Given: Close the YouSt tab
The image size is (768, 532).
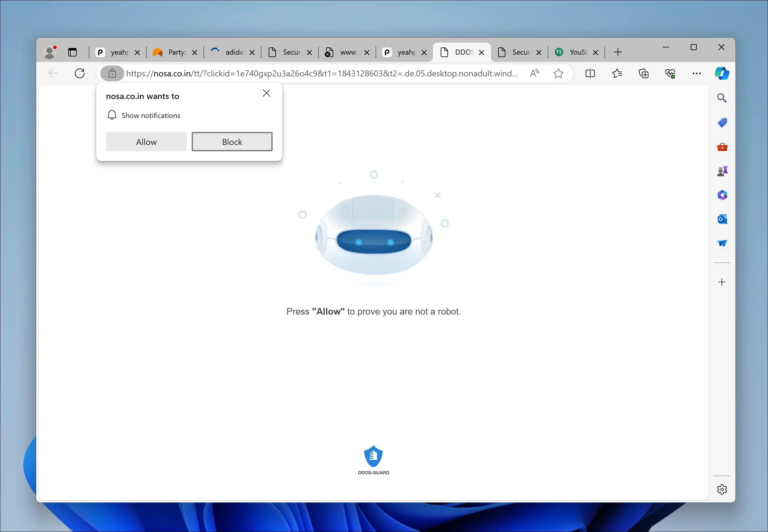Looking at the screenshot, I should point(596,52).
